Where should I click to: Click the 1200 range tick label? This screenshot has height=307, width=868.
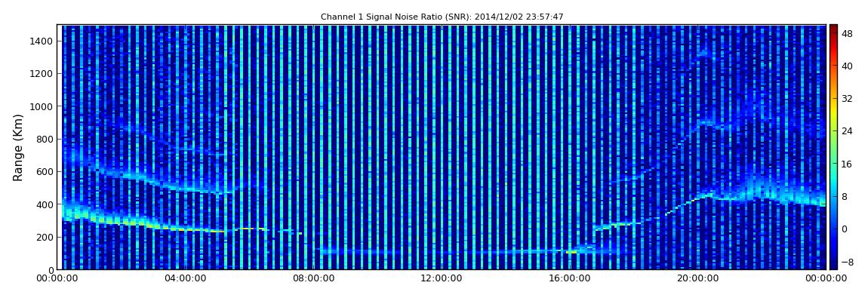click(42, 74)
